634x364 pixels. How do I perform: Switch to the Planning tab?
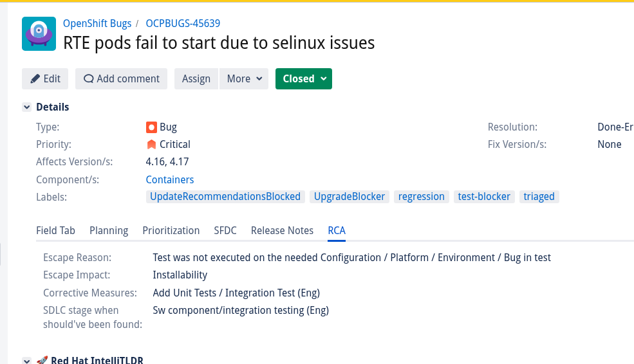109,230
